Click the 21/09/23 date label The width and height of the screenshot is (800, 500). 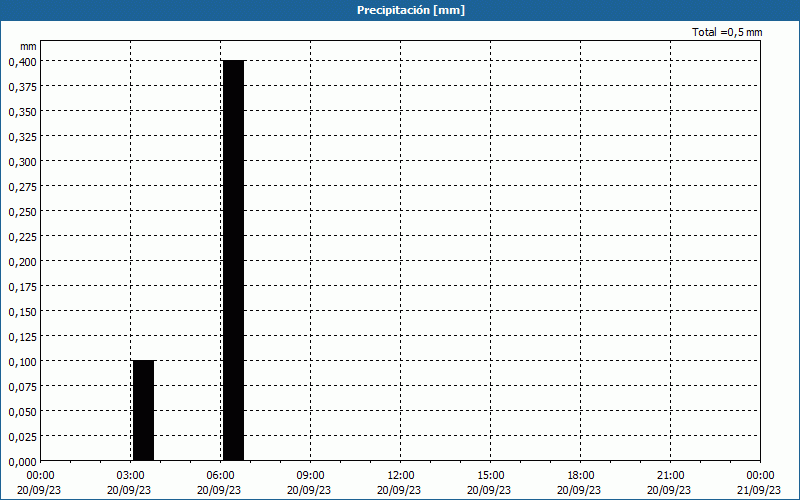coord(759,490)
